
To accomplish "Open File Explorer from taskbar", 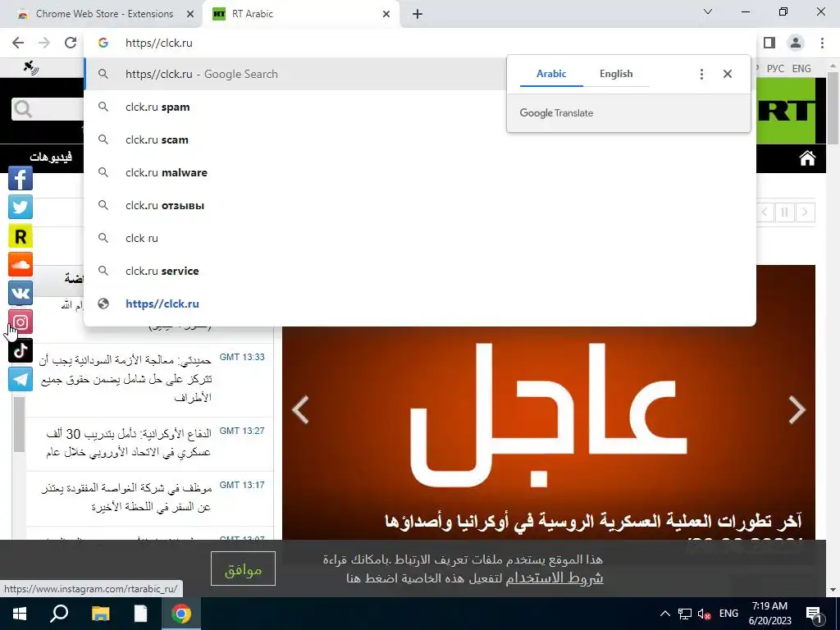I will (x=100, y=614).
